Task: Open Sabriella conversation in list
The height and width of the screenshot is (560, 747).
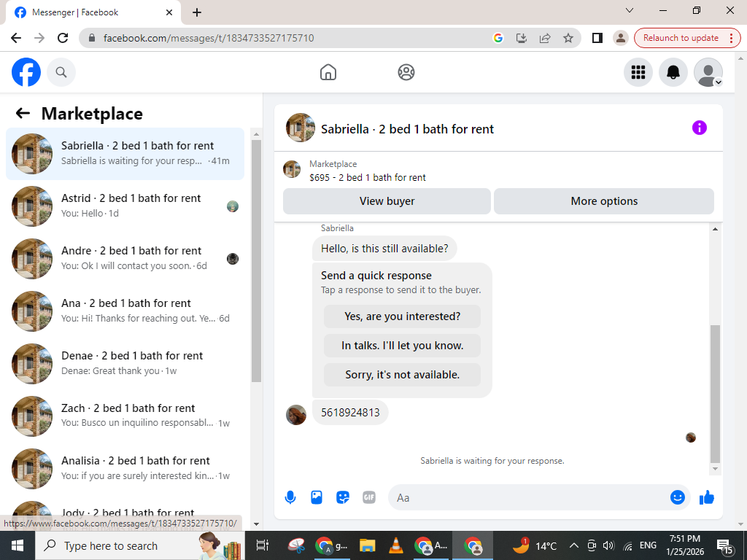Action: tap(125, 153)
